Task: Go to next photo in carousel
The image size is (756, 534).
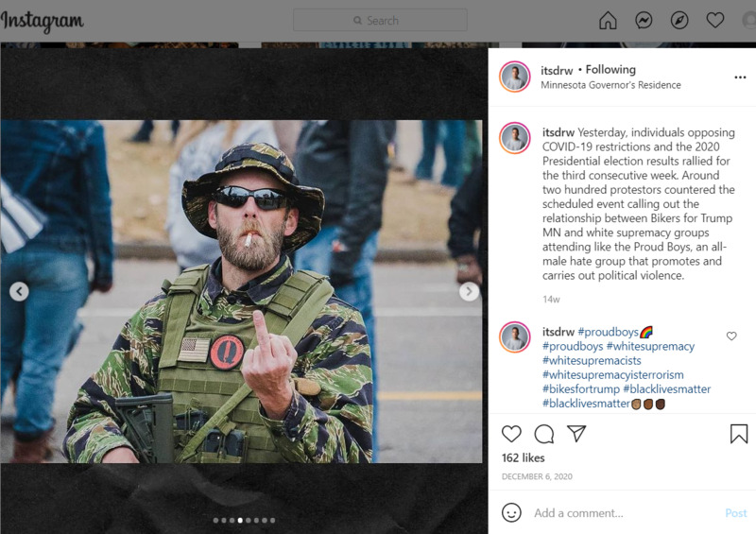Action: (469, 291)
